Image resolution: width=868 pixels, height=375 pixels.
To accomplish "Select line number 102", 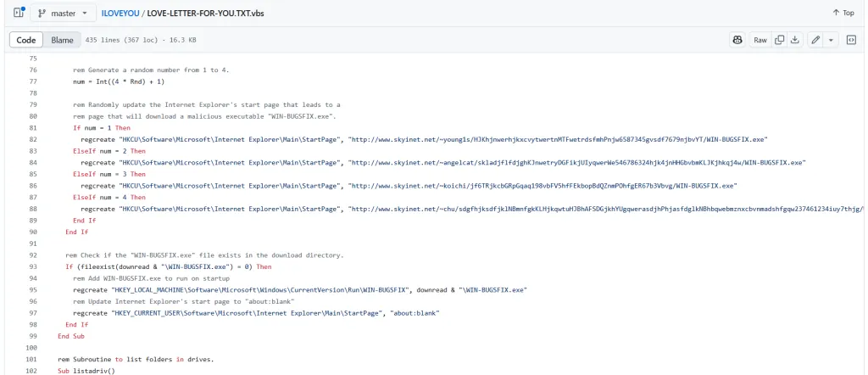I will (31, 371).
